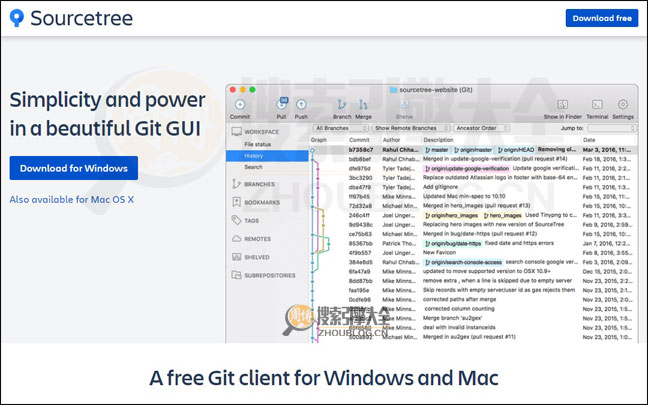Click the Shelve toolbar icon

click(x=404, y=105)
